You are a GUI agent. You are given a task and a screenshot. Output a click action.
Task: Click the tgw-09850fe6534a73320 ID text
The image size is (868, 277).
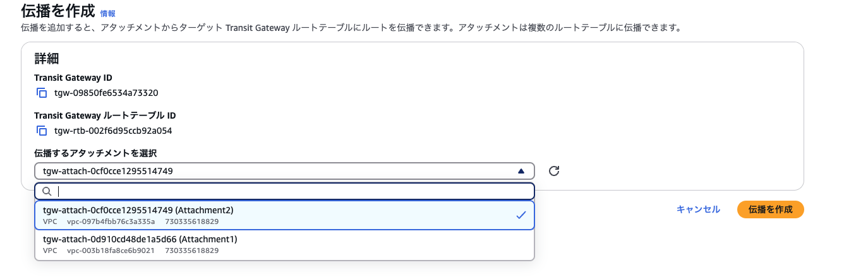pyautogui.click(x=106, y=93)
